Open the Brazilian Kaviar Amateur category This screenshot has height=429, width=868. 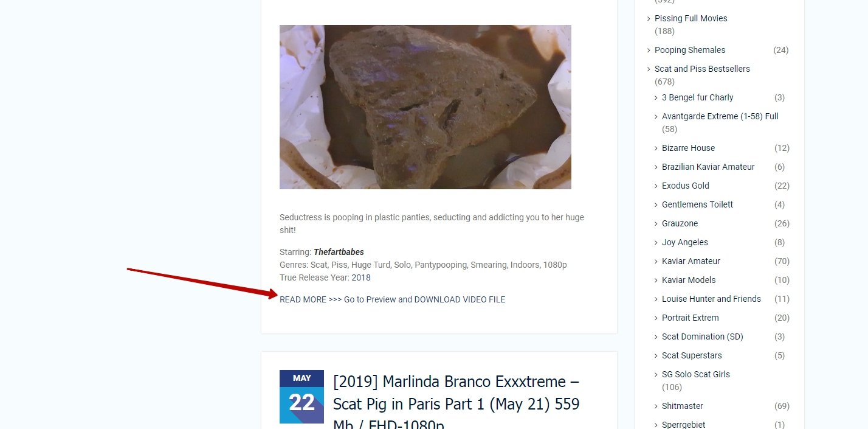(x=708, y=167)
